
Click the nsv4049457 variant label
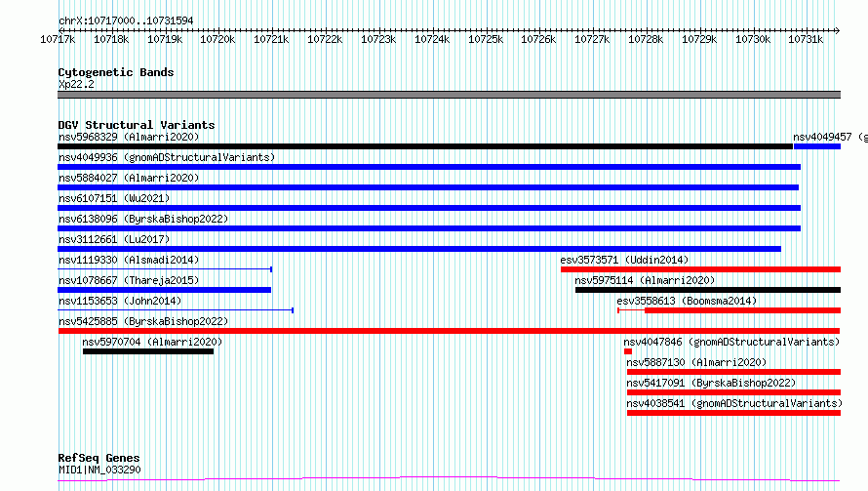point(830,137)
